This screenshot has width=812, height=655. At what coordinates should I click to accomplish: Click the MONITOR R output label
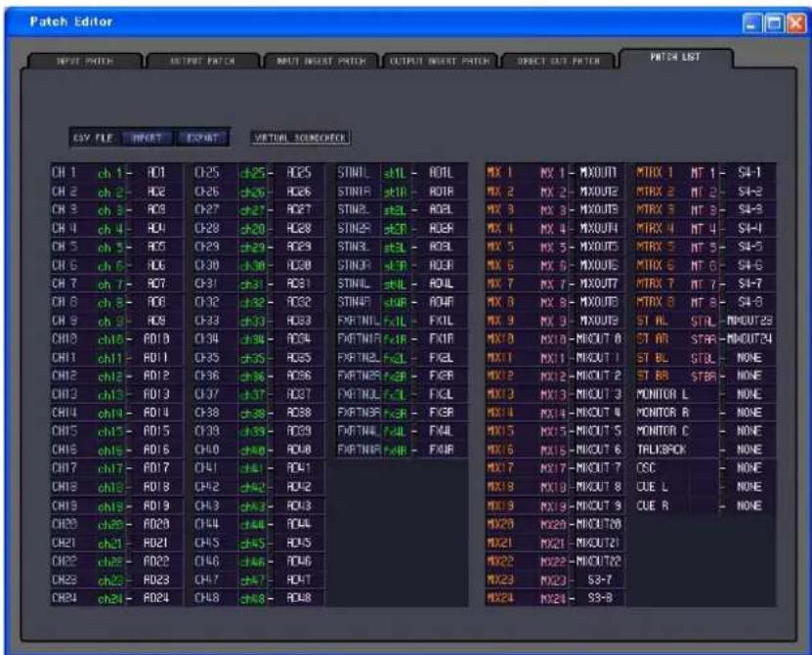[662, 413]
